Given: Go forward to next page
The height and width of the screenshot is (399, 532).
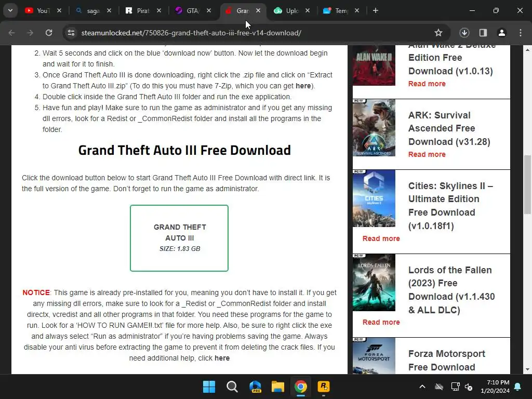Looking at the screenshot, I should point(30,33).
